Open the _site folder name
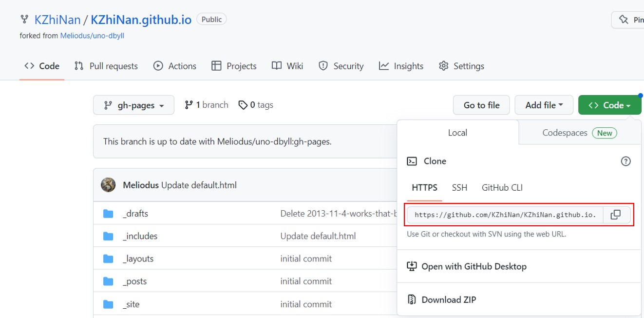 point(131,304)
